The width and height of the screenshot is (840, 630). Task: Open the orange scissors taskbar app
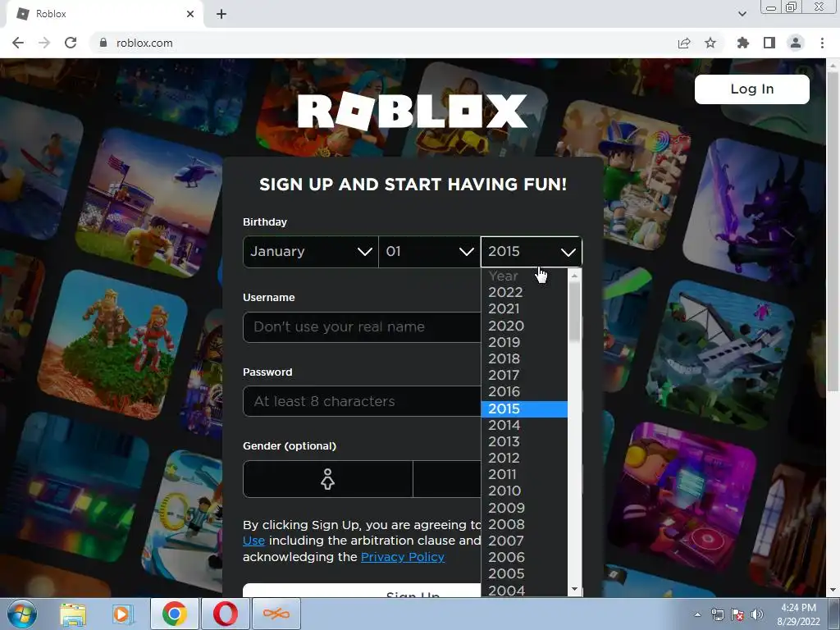click(x=276, y=614)
